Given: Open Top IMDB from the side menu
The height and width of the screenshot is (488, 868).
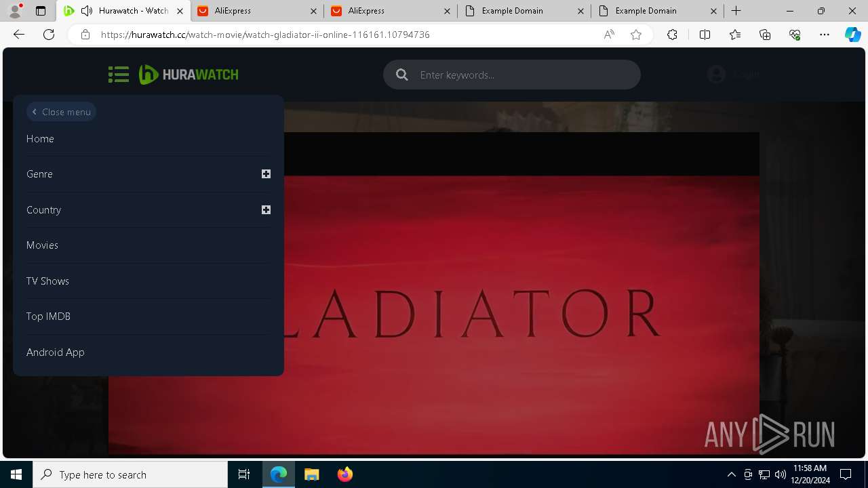Looking at the screenshot, I should (x=48, y=317).
